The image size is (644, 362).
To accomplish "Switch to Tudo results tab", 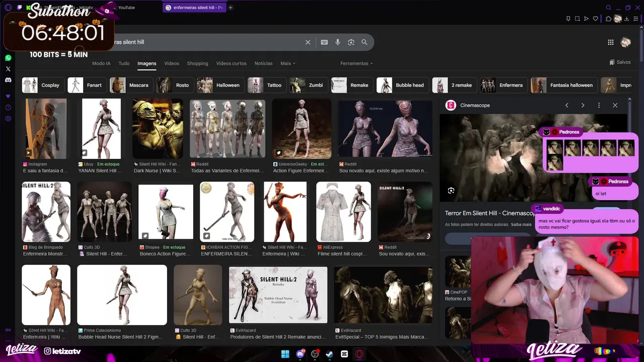I will pyautogui.click(x=124, y=63).
